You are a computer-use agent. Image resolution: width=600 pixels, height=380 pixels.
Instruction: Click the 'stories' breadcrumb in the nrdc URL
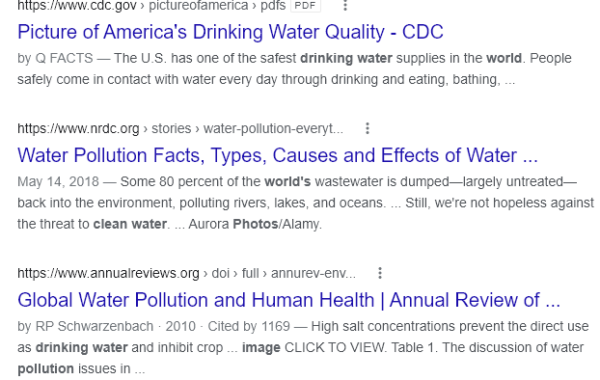coord(171,129)
